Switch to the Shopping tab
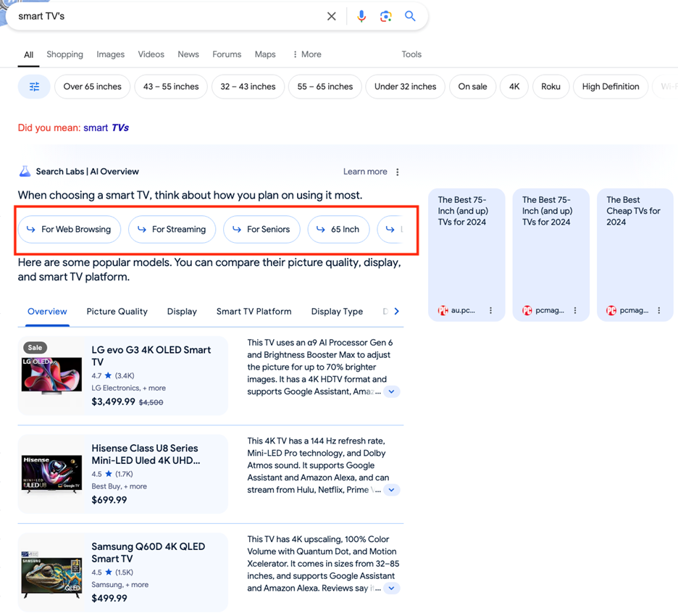This screenshot has height=616, width=678. click(x=64, y=54)
